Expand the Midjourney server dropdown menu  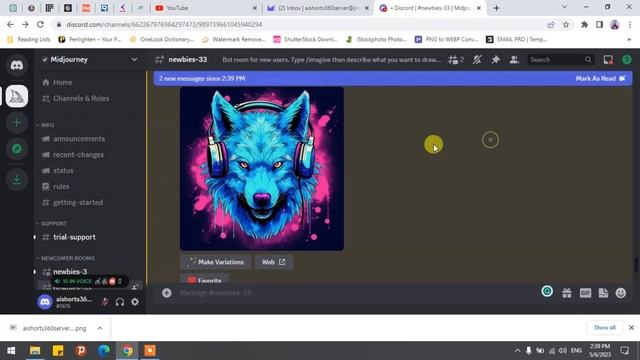coord(134,60)
